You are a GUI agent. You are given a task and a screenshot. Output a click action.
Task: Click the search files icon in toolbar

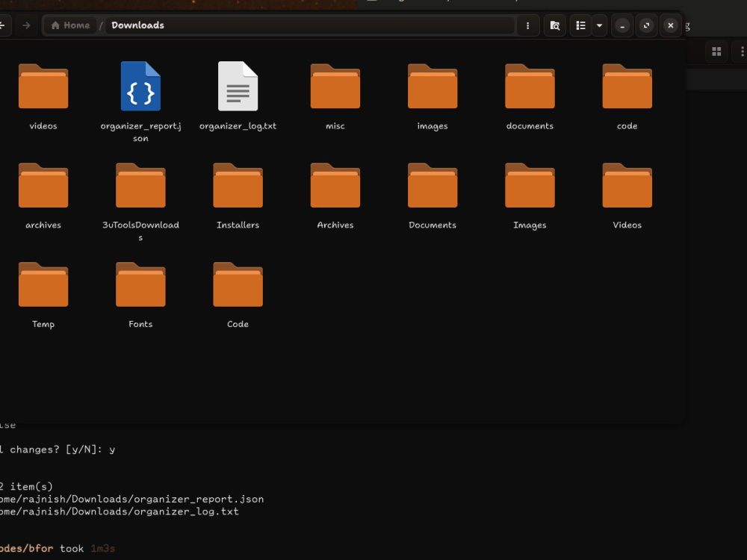[554, 25]
